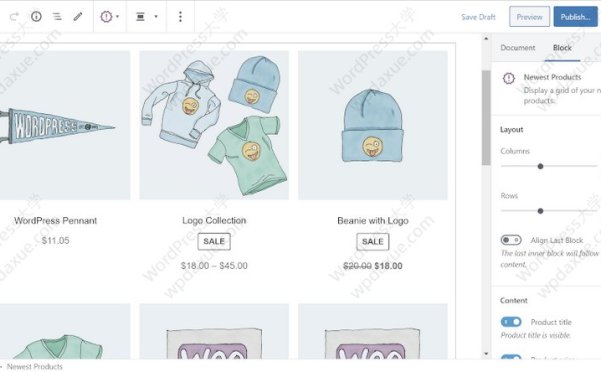Image resolution: width=601 pixels, height=372 pixels.
Task: Click Save Draft link
Action: 478,17
